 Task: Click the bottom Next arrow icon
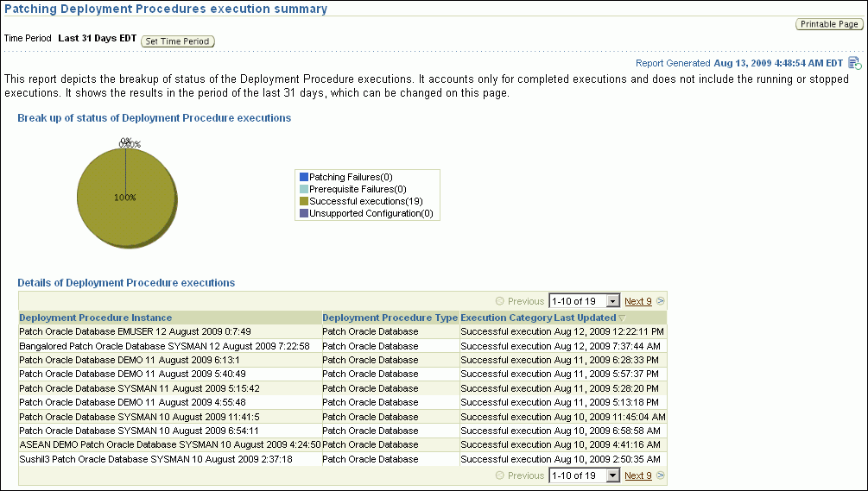[x=661, y=475]
